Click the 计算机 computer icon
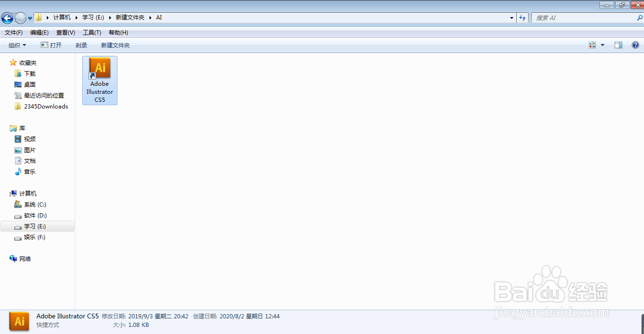644x334 pixels. pos(13,194)
